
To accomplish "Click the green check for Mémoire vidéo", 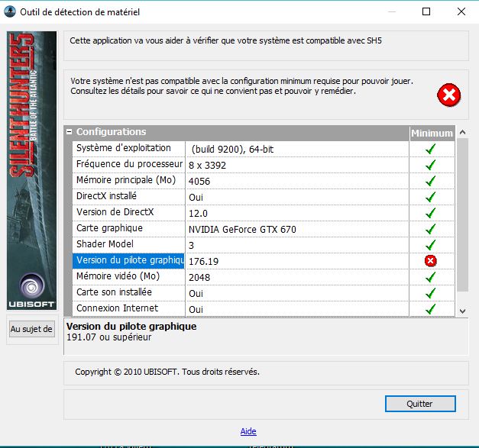I will [x=430, y=277].
